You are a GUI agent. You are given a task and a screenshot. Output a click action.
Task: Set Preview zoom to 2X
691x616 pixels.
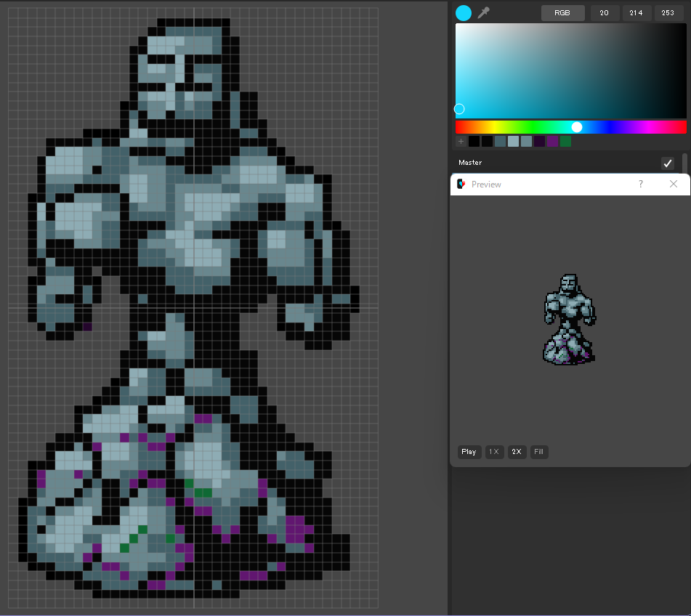pos(517,452)
